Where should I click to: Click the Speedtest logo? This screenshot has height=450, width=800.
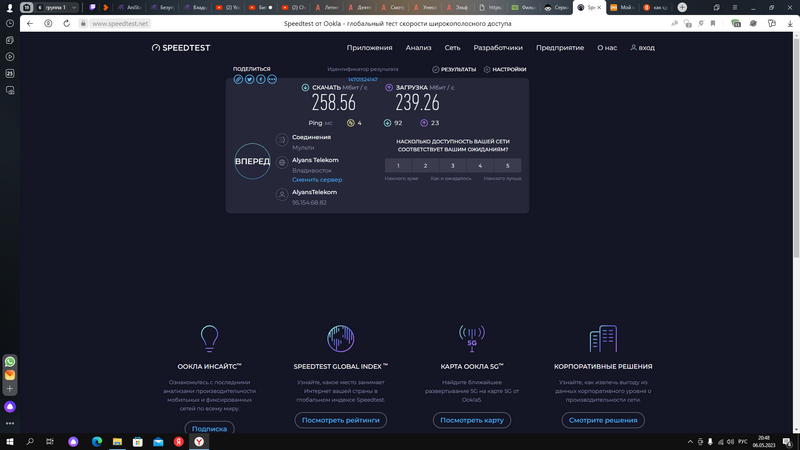point(181,47)
